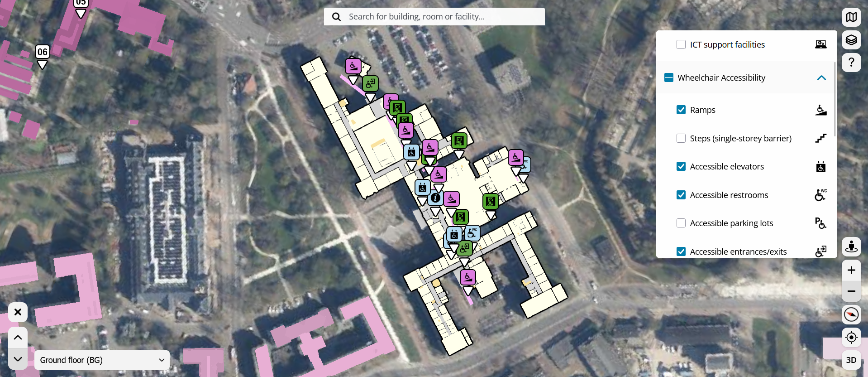This screenshot has width=868, height=377.
Task: Close the floor selector with X button
Action: [18, 312]
